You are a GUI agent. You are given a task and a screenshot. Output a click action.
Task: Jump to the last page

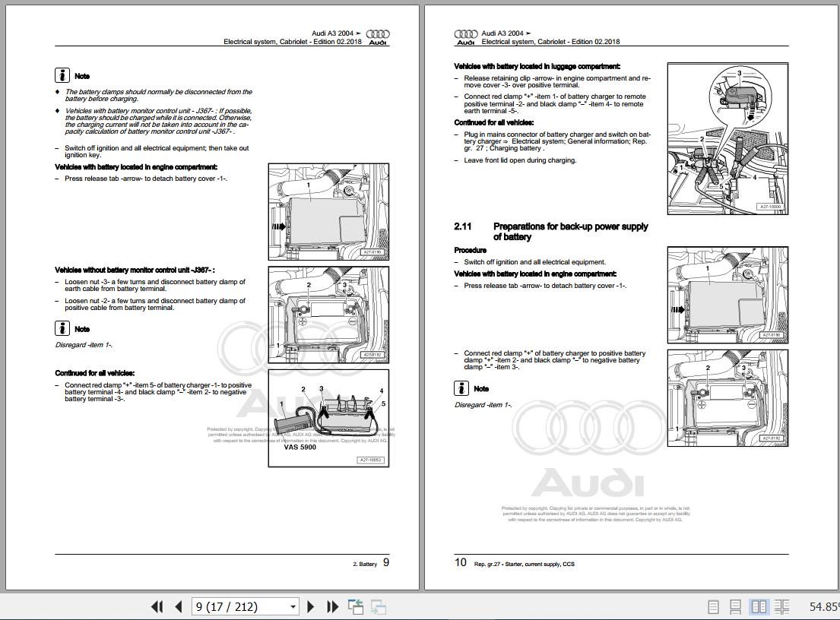pos(333,606)
